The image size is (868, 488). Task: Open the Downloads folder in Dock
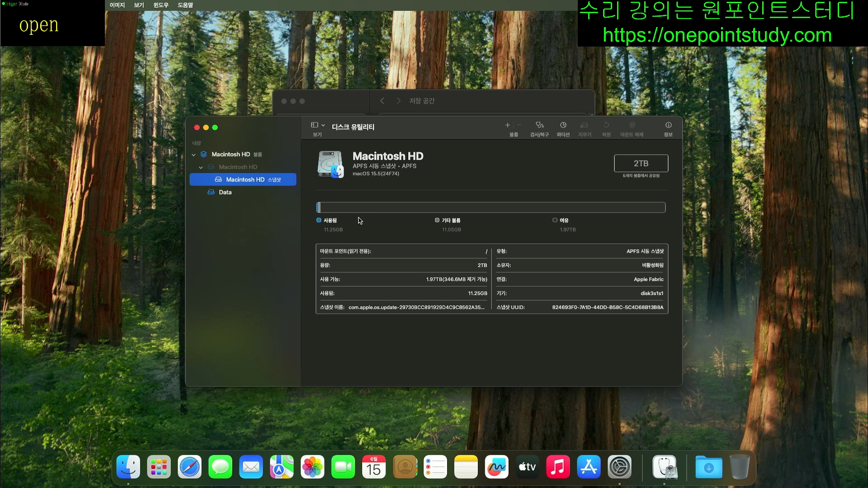coord(708,467)
